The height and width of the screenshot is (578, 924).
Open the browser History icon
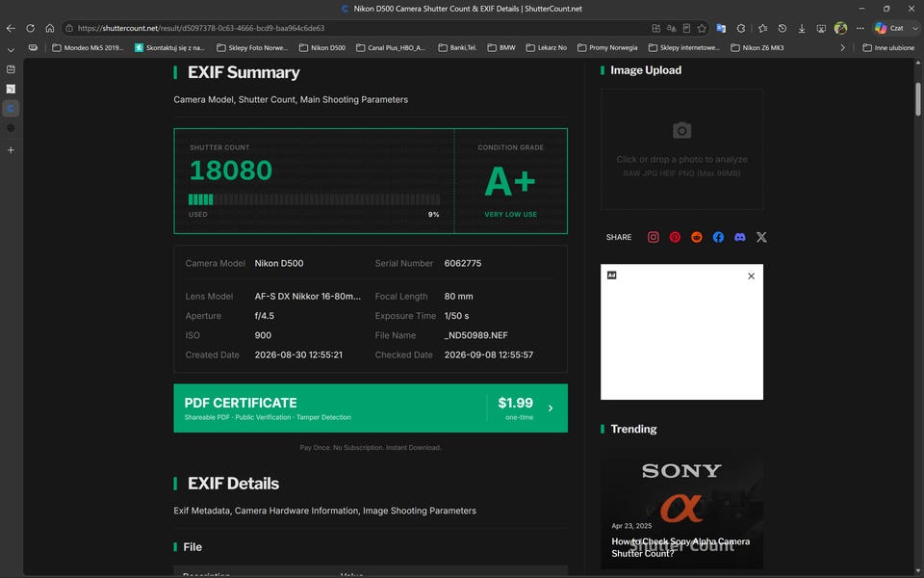pyautogui.click(x=782, y=28)
